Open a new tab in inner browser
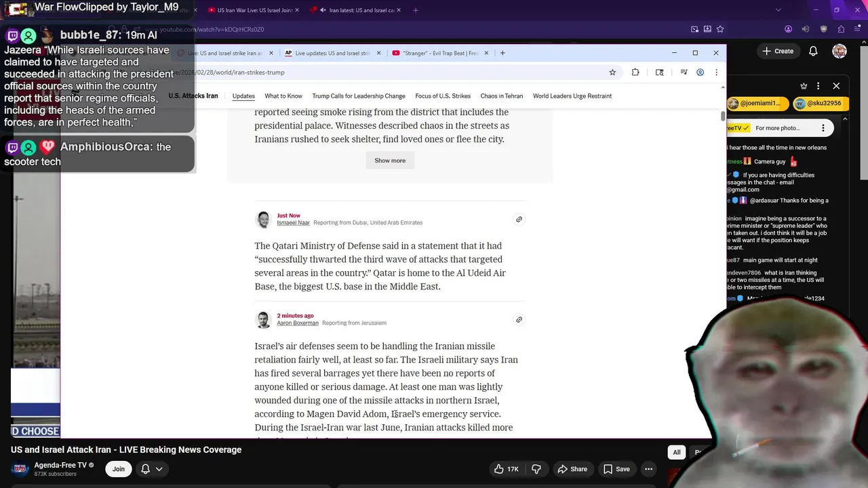The height and width of the screenshot is (488, 868). pyautogui.click(x=502, y=53)
